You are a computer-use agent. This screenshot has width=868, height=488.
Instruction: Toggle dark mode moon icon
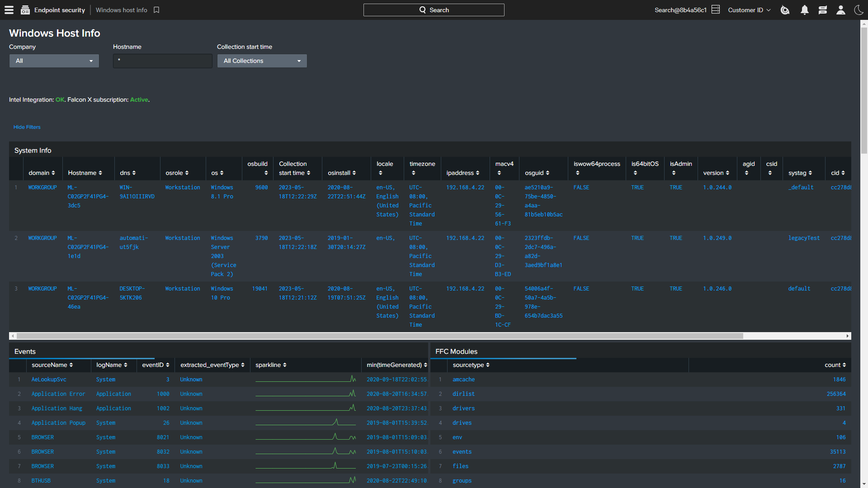tap(859, 10)
